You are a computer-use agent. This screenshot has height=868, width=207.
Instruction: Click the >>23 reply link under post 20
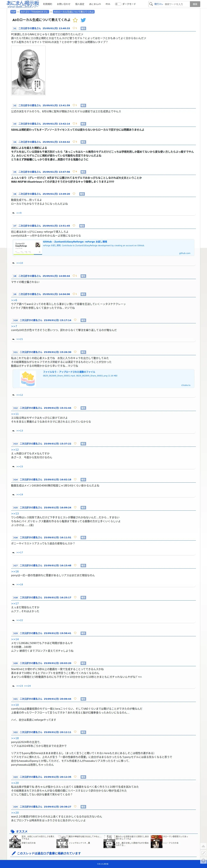point(20,686)
